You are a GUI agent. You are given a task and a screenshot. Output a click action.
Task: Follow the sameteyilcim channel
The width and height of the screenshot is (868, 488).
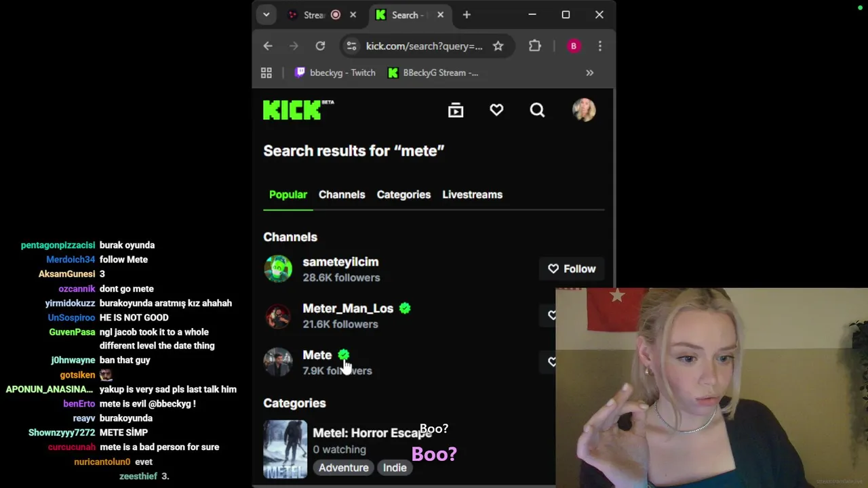572,269
